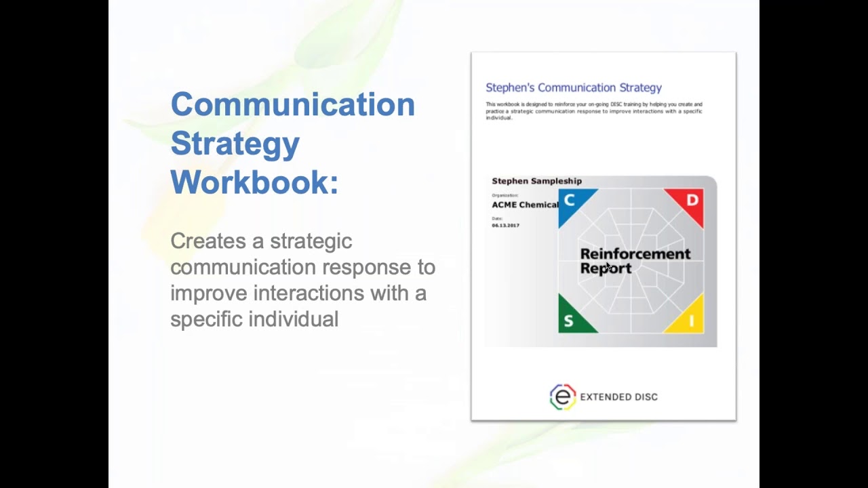Click the yellow I corner triangle
Viewport: 868px width, 488px height.
pyautogui.click(x=689, y=318)
